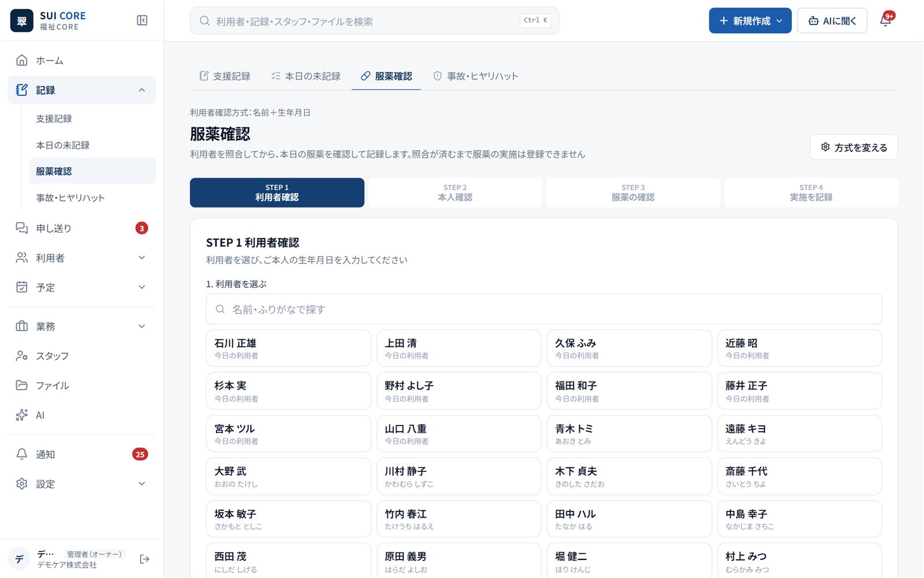Screen dimensions: 924x578
Task: Open the notifications bell in header
Action: 885,21
